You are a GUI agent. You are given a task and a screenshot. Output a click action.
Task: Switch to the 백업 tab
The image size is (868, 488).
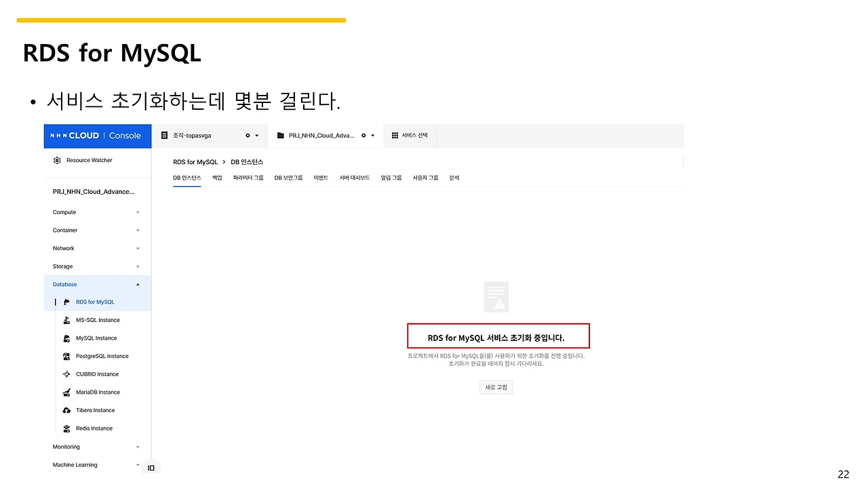pyautogui.click(x=216, y=177)
